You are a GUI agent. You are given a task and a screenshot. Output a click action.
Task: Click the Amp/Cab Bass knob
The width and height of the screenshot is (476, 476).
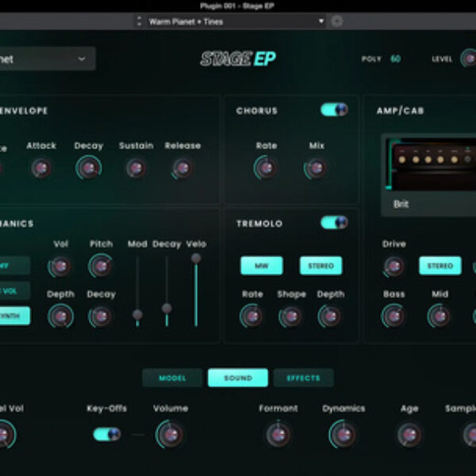pos(393,316)
